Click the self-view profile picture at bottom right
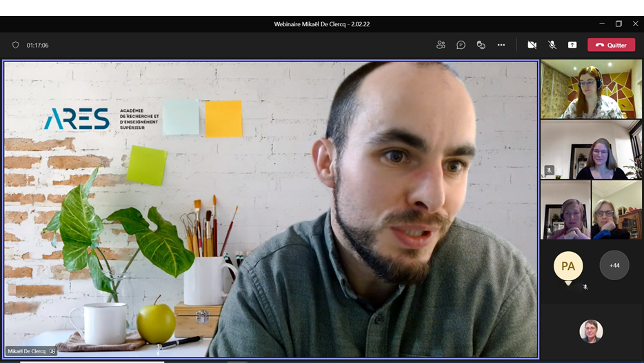 coord(591,331)
